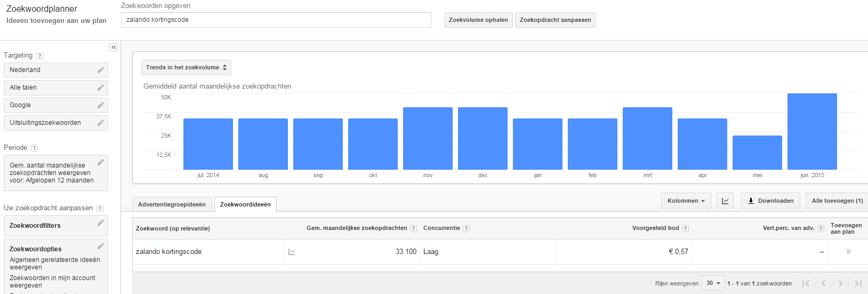Toggle the chart view icon button
Image resolution: width=868 pixels, height=294 pixels.
(x=725, y=201)
